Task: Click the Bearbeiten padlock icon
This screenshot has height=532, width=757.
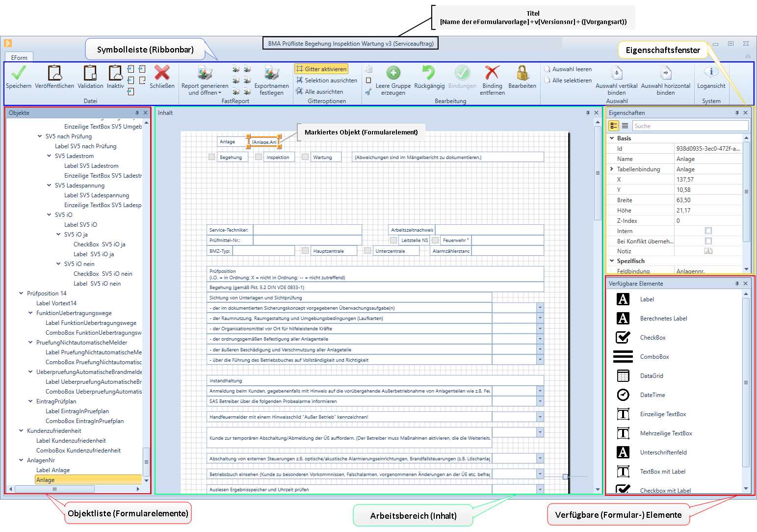Action: pyautogui.click(x=522, y=73)
